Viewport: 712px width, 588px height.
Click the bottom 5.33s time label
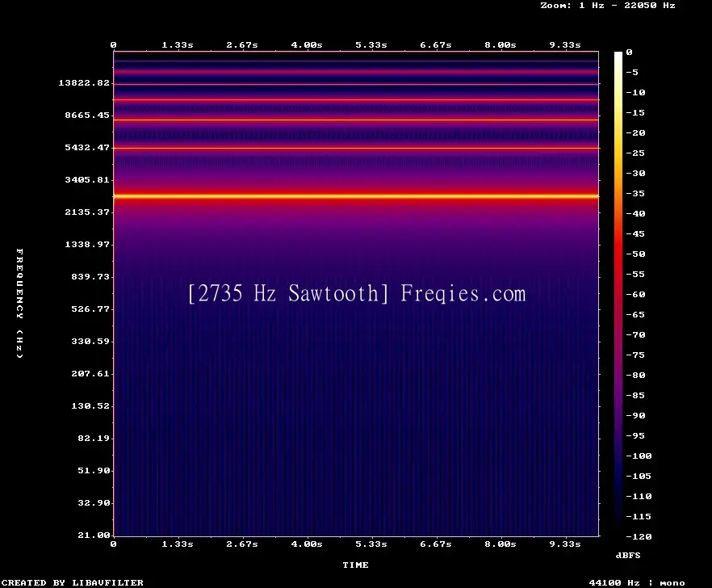[x=371, y=544]
